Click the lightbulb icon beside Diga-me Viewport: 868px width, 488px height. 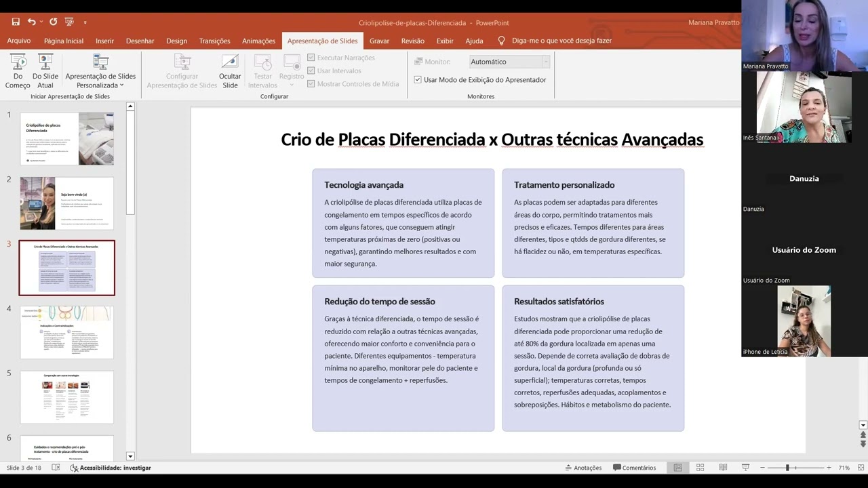[502, 41]
